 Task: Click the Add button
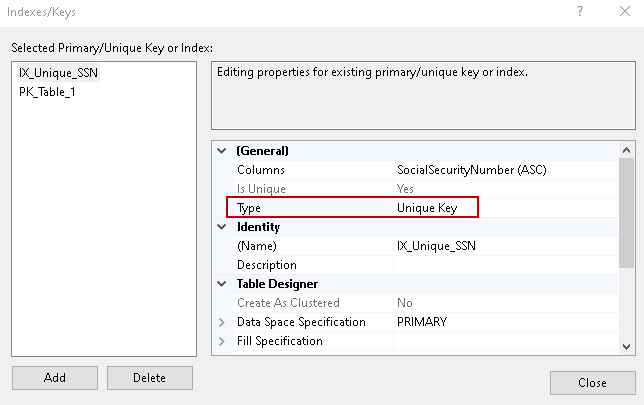pyautogui.click(x=55, y=378)
